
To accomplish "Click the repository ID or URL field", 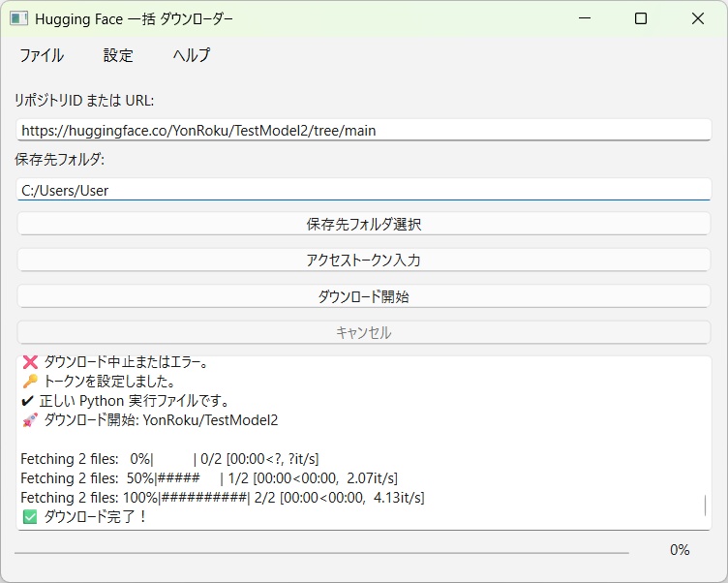I will click(x=364, y=130).
